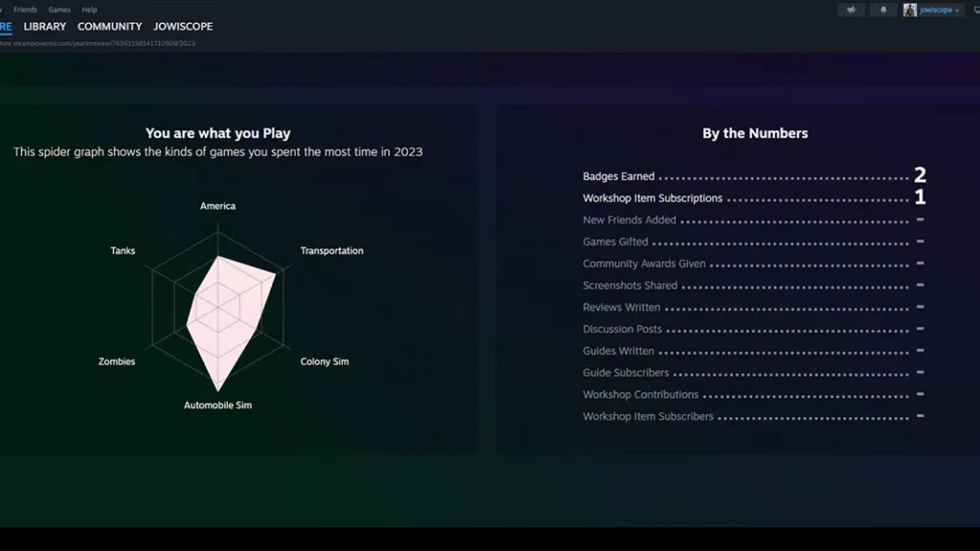This screenshot has height=551, width=980.
Task: Click the Guide Subscribers row
Action: (754, 373)
